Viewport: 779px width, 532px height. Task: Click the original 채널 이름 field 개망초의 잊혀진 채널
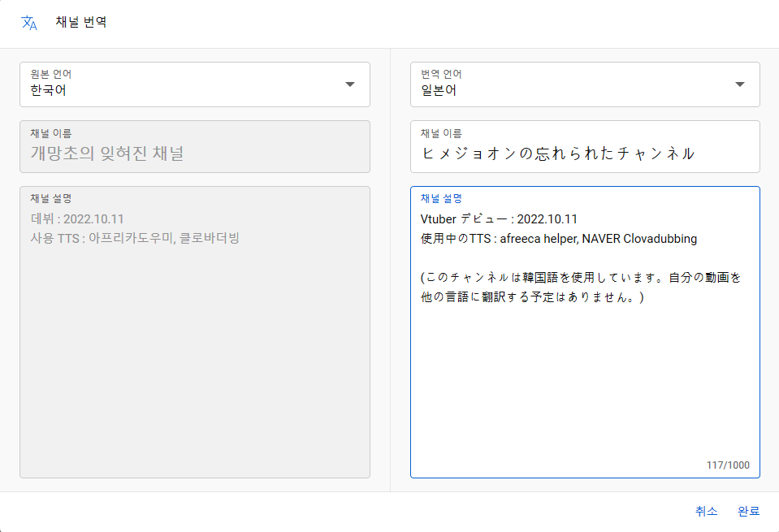click(195, 146)
